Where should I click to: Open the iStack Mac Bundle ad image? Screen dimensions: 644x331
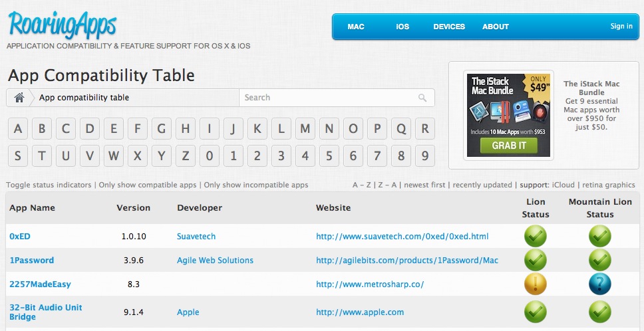click(x=508, y=115)
